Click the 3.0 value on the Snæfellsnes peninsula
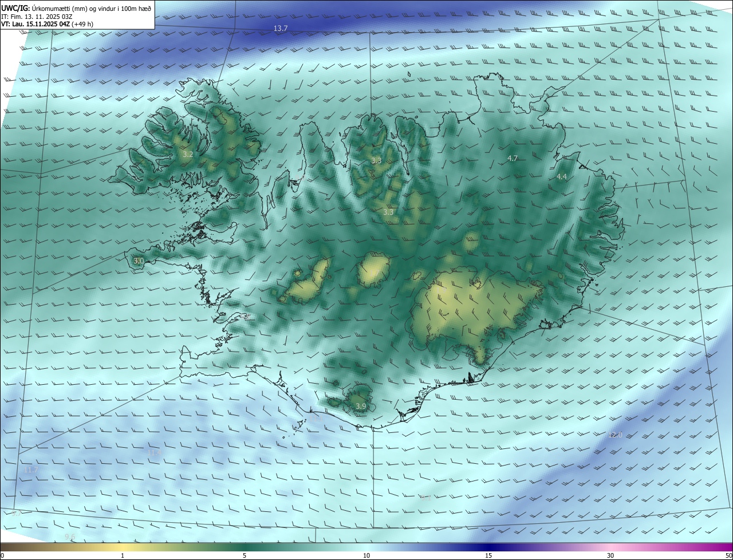Viewport: 733px width, 560px height. [139, 261]
